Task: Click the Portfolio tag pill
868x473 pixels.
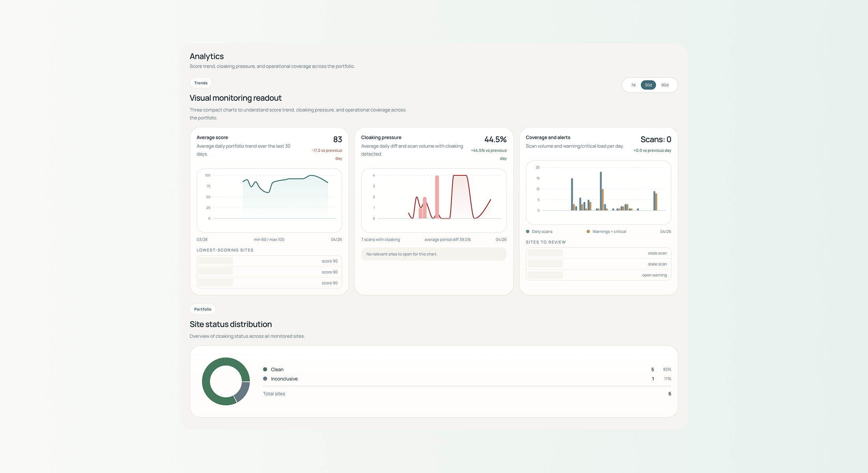Action: [x=202, y=309]
